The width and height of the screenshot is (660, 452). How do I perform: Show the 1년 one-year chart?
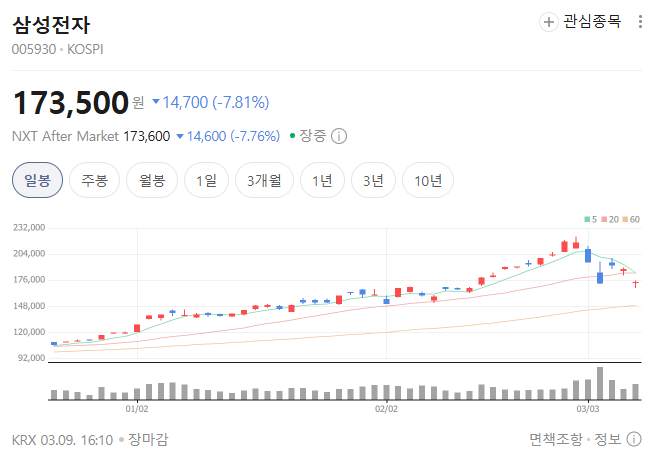[322, 181]
